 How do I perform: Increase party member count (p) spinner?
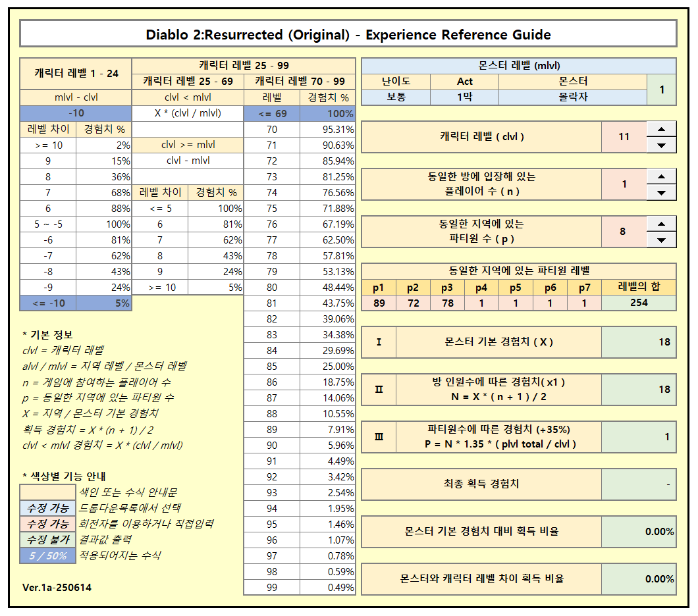coord(661,224)
